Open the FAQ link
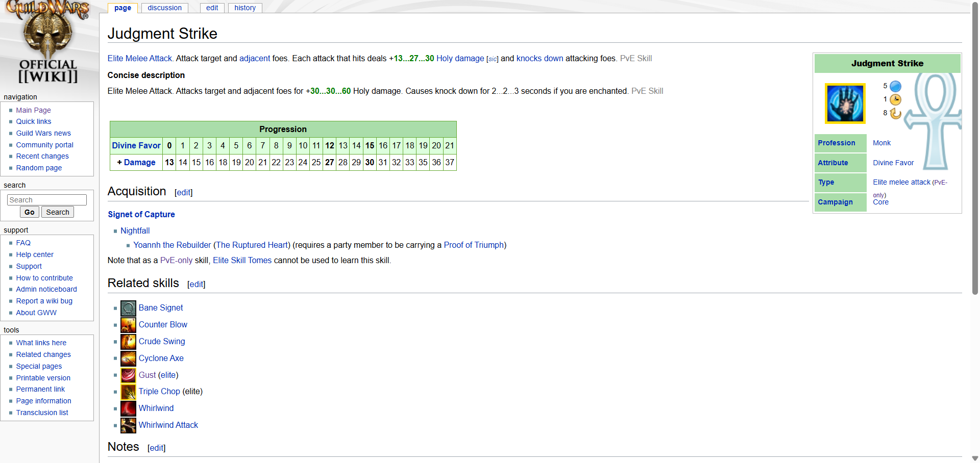Image resolution: width=980 pixels, height=463 pixels. coord(23,243)
